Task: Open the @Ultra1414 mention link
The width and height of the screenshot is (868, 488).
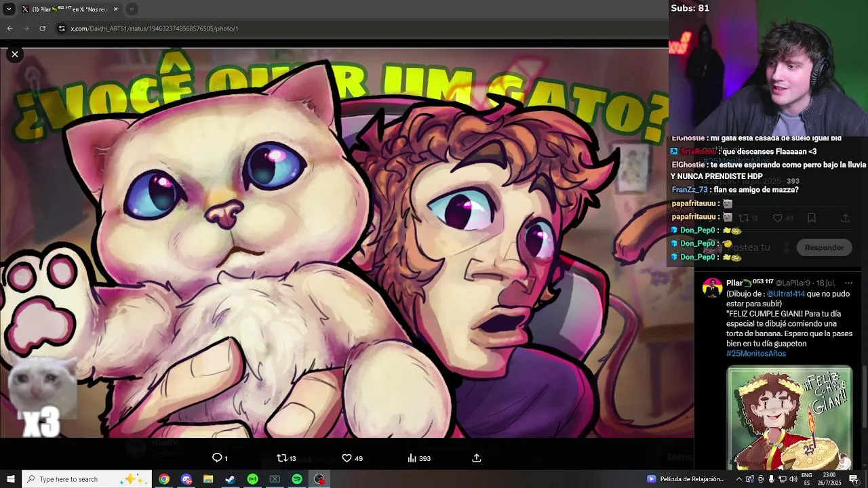Action: 786,293
